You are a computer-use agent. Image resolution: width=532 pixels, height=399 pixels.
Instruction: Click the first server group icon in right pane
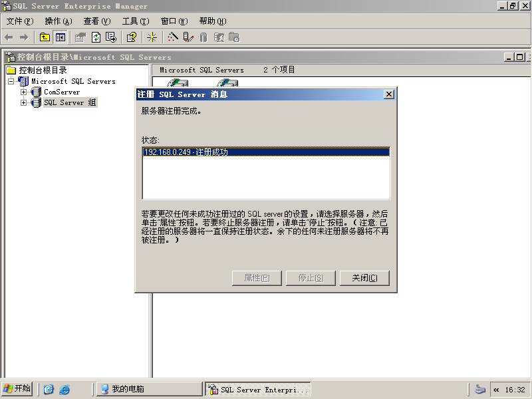178,82
